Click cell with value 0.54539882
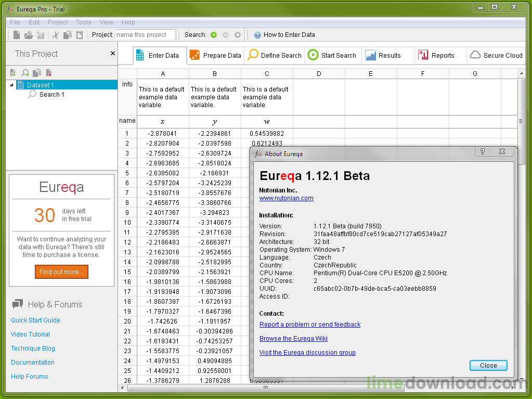The height and width of the screenshot is (399, 532). 267,133
